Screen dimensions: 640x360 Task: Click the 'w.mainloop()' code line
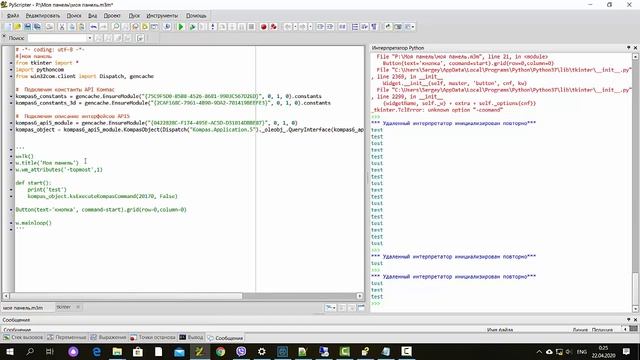[x=33, y=223]
